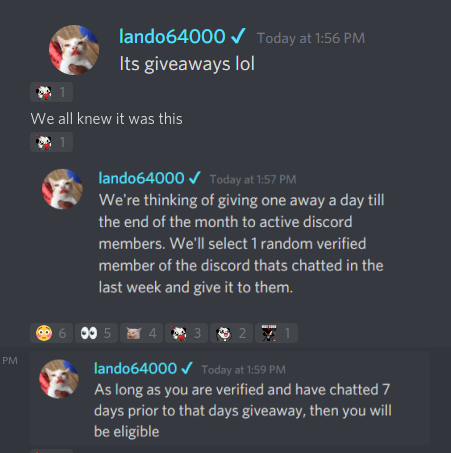The height and width of the screenshot is (453, 451).
Task: Click the 'Today at 1:59 PM' timestamp
Action: (x=244, y=370)
